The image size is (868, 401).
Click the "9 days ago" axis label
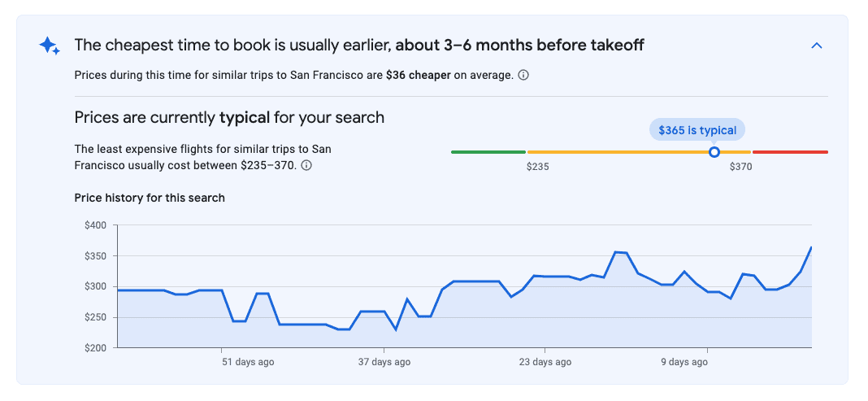point(684,362)
